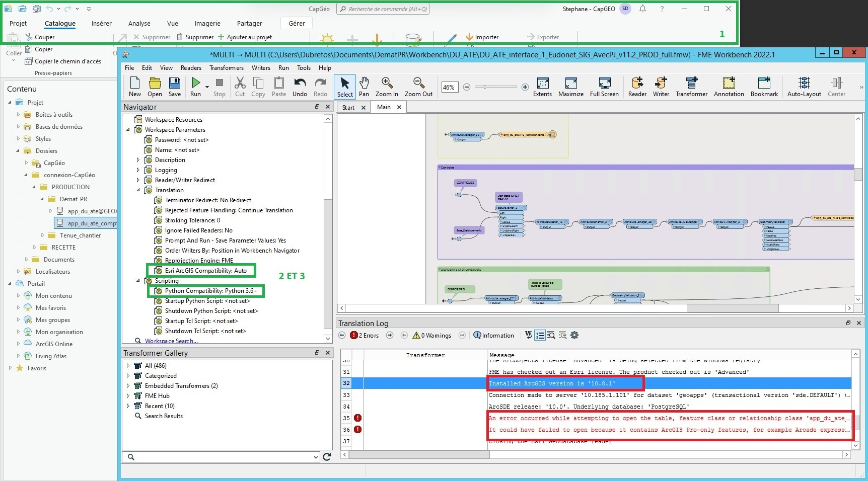The height and width of the screenshot is (481, 868).
Task: Expand the Tenue_chantier folder in Catalogue
Action: [x=43, y=235]
